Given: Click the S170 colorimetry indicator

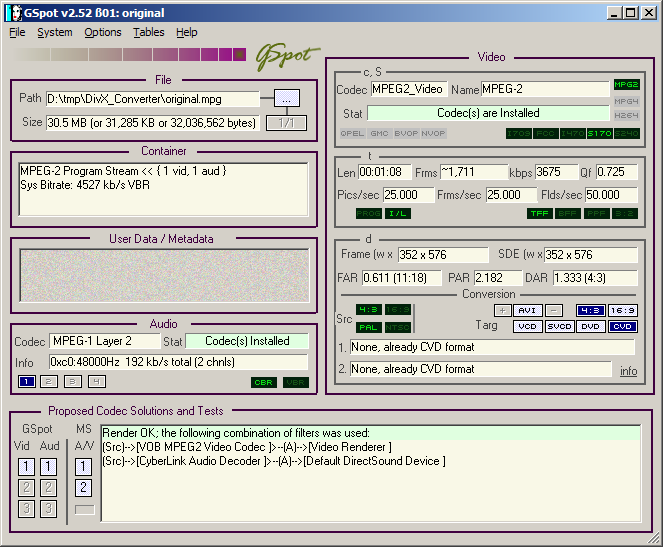Looking at the screenshot, I should click(599, 134).
